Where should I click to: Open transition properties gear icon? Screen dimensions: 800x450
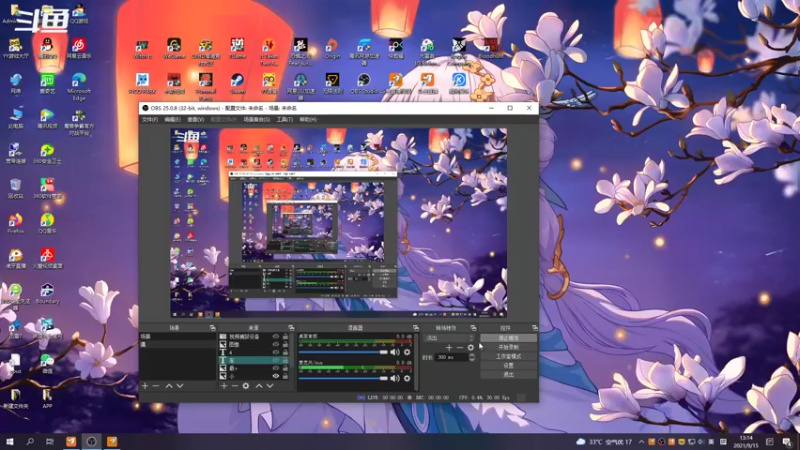(x=470, y=347)
